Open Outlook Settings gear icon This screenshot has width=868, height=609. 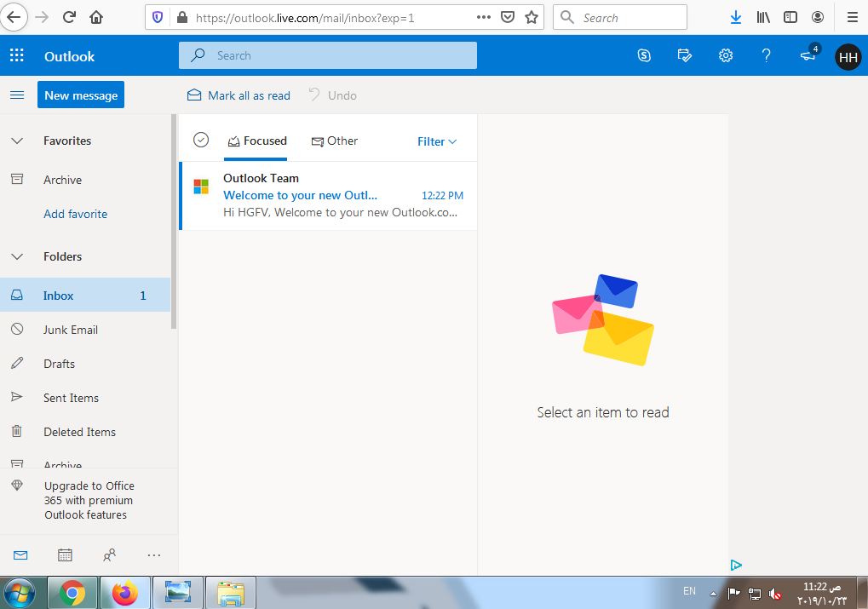726,55
